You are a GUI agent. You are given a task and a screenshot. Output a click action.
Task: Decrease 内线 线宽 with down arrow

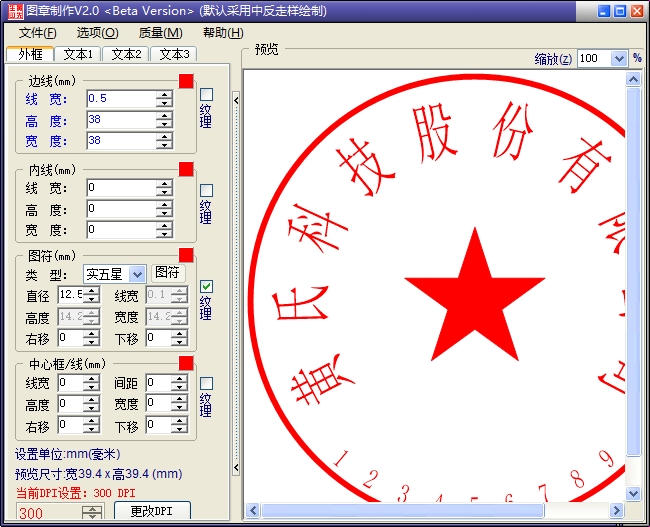165,192
